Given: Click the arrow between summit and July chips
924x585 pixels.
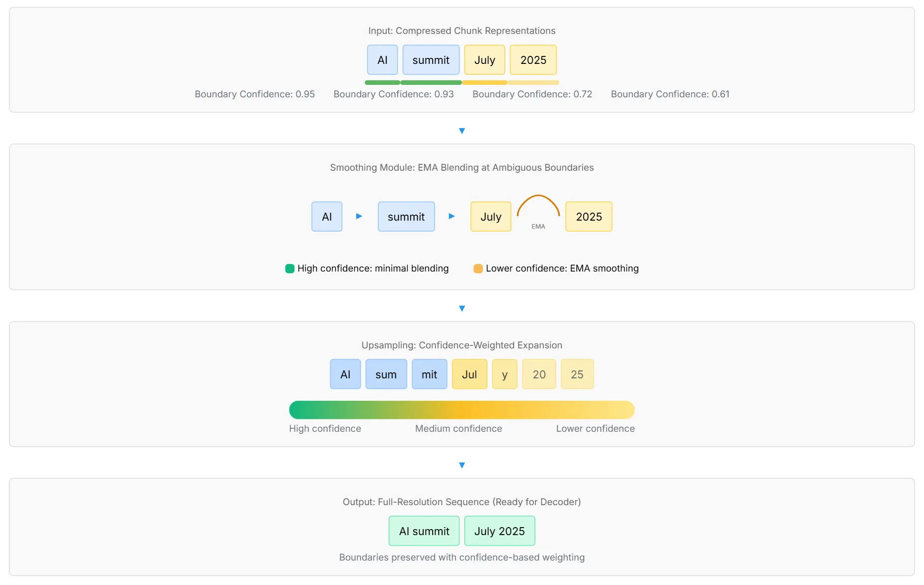Looking at the screenshot, I should pos(452,216).
